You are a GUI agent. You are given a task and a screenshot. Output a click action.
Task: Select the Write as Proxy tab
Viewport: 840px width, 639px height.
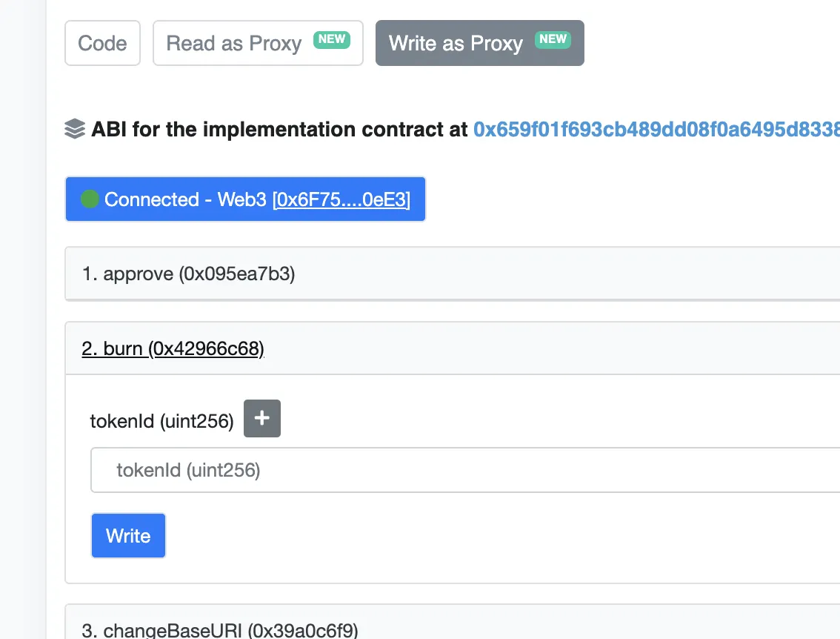click(x=456, y=43)
